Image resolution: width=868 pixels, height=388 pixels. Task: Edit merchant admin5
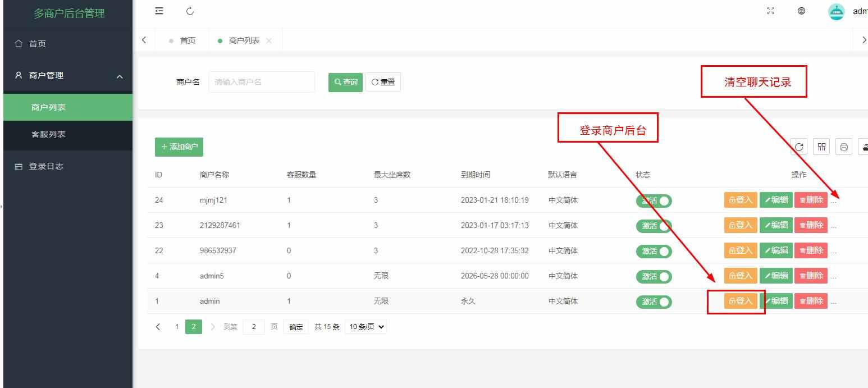click(x=776, y=276)
